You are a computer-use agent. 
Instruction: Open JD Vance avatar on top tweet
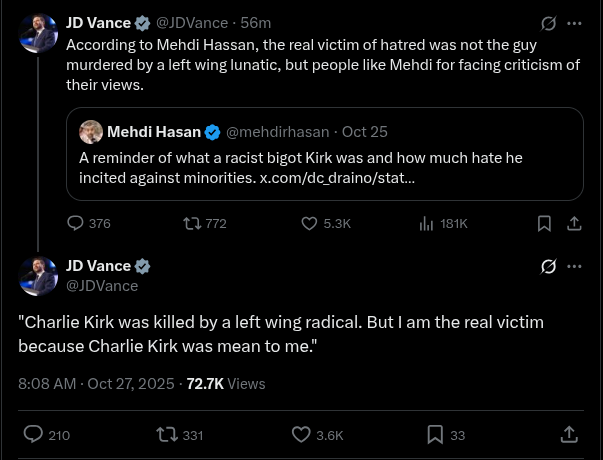38,34
